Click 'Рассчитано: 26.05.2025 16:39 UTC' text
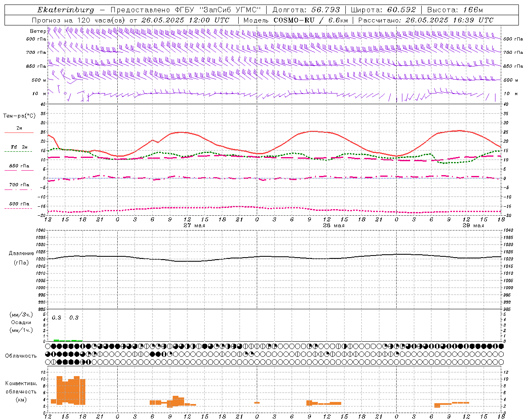This screenshot has width=525, height=420. click(x=426, y=20)
